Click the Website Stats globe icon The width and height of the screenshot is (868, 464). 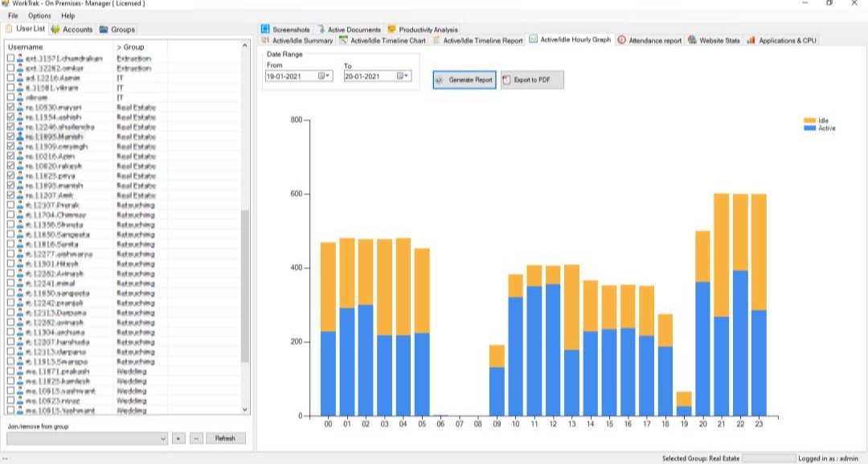pos(692,40)
